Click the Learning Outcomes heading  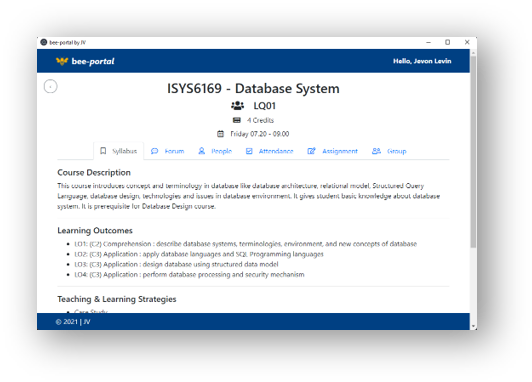pos(95,230)
